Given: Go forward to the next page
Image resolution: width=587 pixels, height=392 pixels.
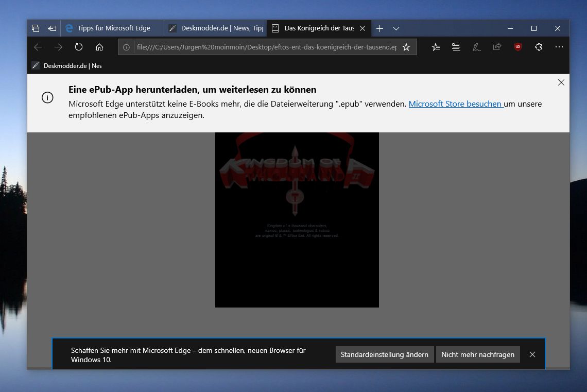Looking at the screenshot, I should (58, 47).
